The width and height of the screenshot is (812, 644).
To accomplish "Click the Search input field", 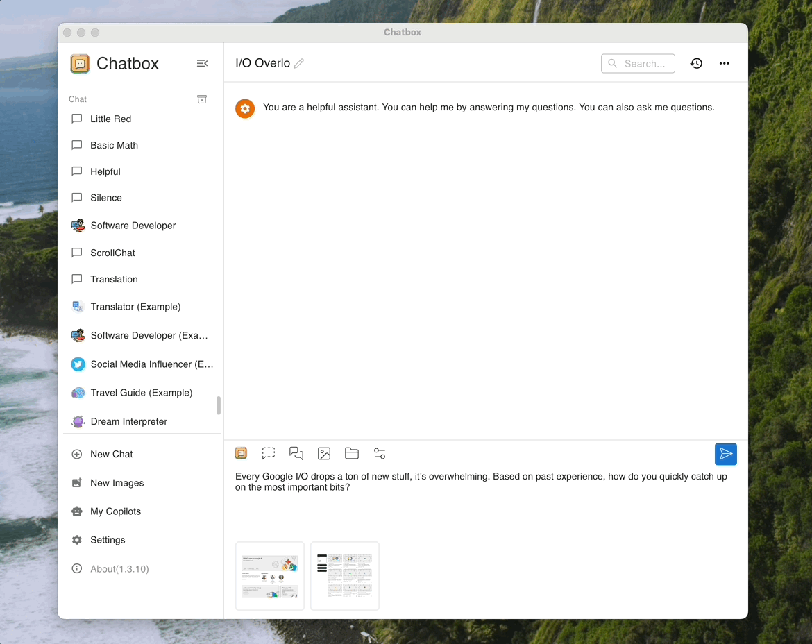I will [x=644, y=63].
